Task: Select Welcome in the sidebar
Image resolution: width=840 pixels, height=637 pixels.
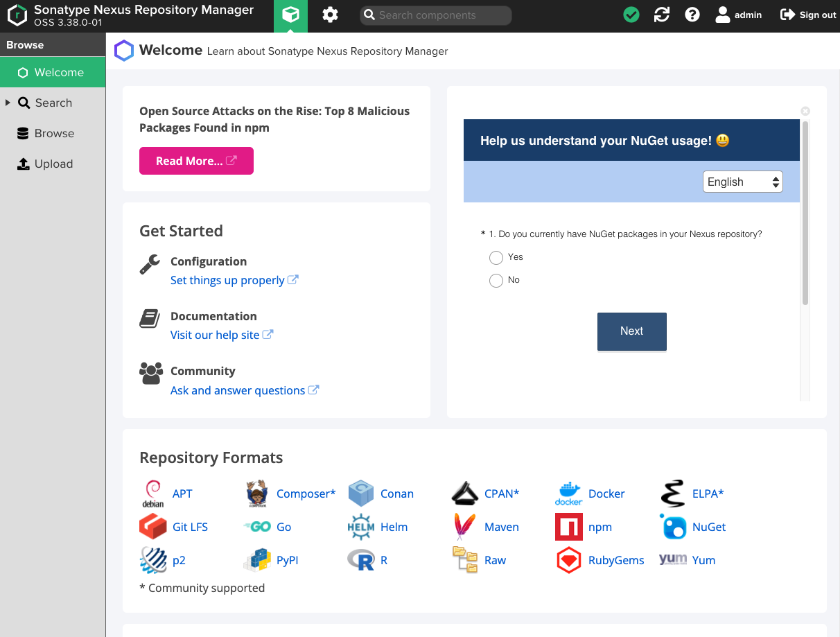Action: (x=53, y=72)
